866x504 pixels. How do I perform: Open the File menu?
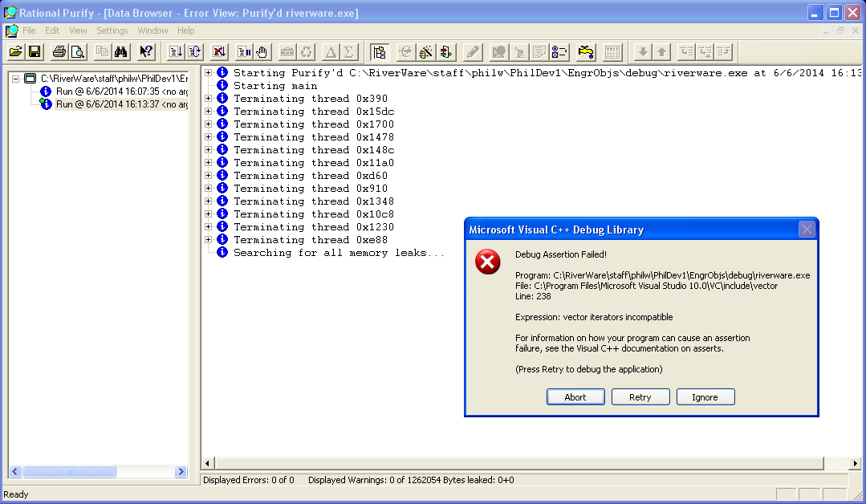[x=29, y=30]
